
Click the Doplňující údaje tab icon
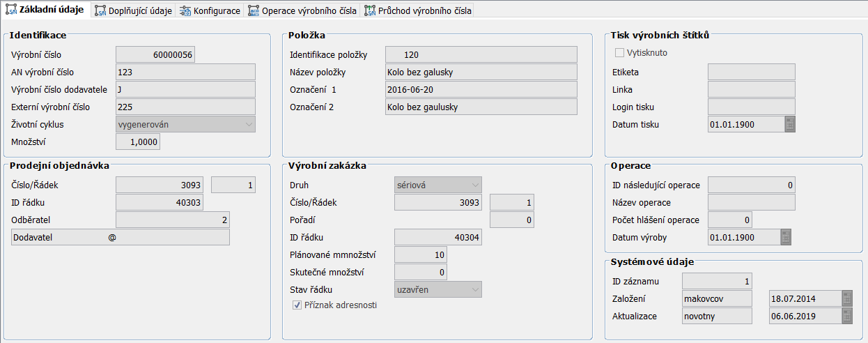[100, 11]
